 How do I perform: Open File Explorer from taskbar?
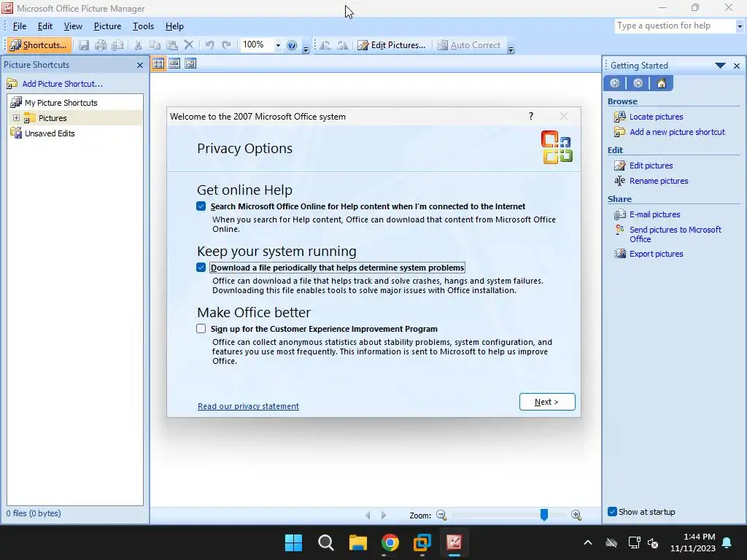pos(357,542)
